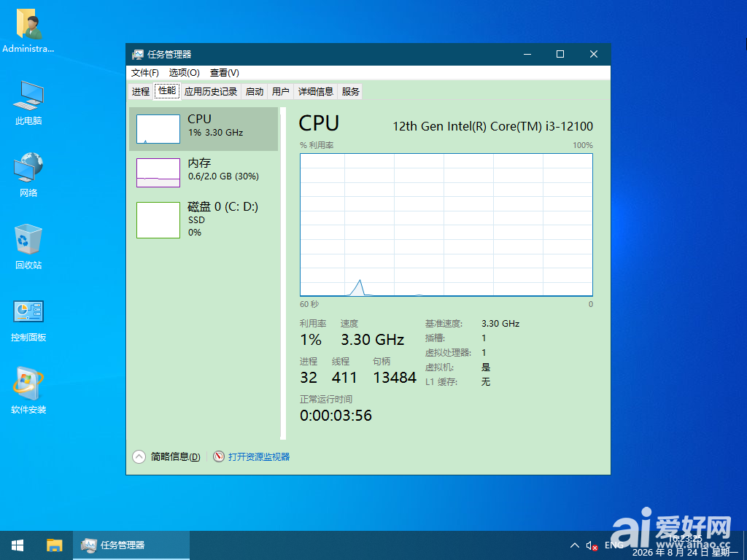
Task: Click the threads count 411
Action: point(344,378)
